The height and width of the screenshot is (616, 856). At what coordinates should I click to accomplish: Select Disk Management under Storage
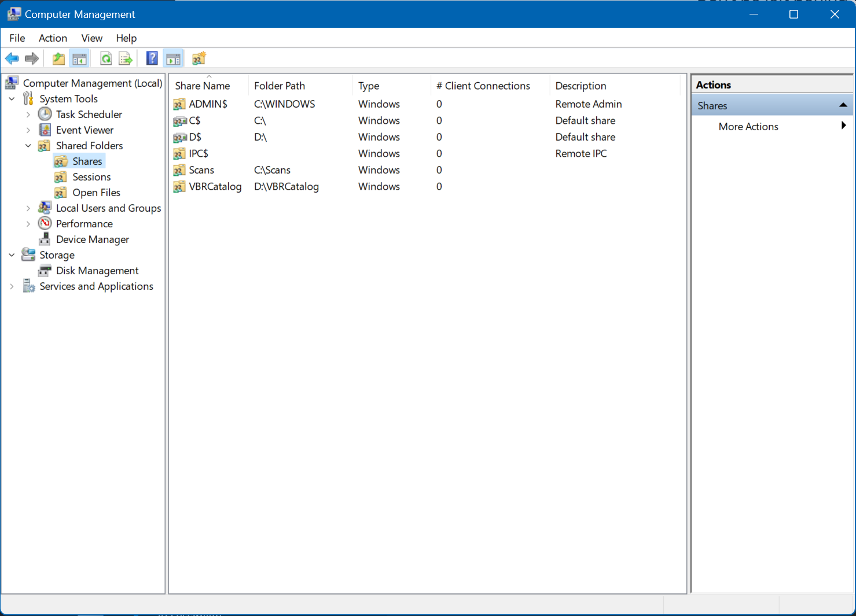(97, 270)
